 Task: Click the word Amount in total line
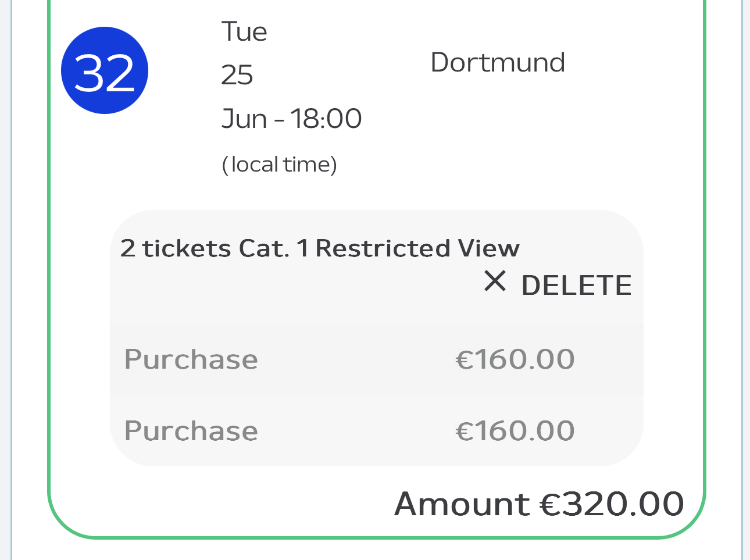(462, 504)
